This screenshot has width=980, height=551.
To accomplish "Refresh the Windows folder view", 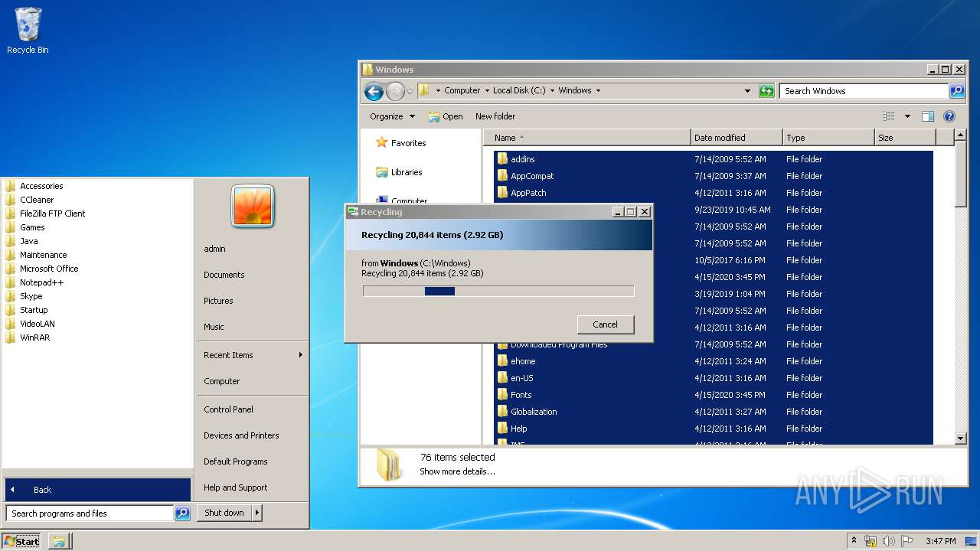I will point(766,91).
